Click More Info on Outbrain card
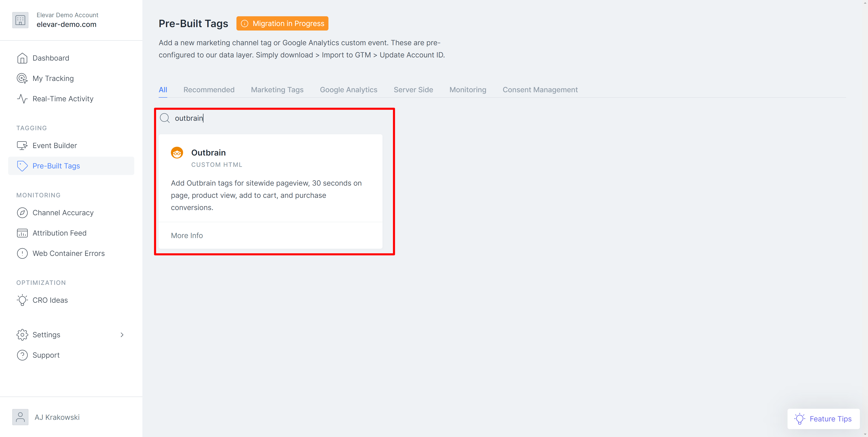This screenshot has width=868, height=437. (x=187, y=236)
